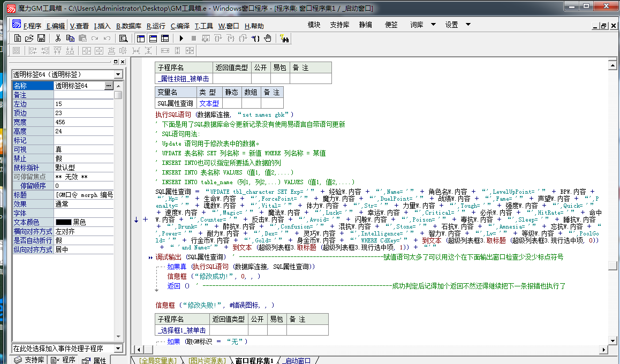Save the program with the floppy disk icon
Image resolution: width=620 pixels, height=364 pixels.
tap(41, 38)
